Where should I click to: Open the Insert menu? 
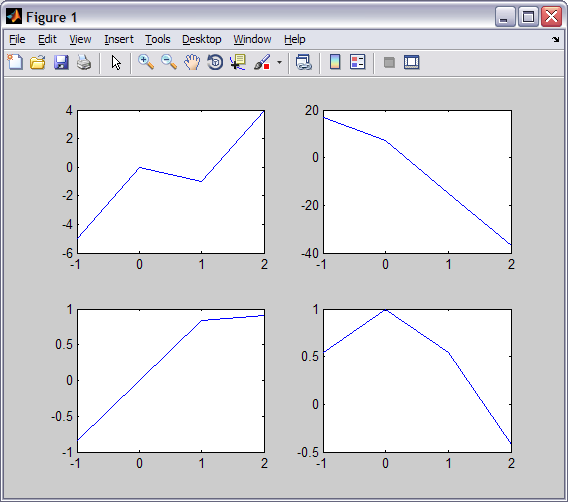pyautogui.click(x=119, y=39)
